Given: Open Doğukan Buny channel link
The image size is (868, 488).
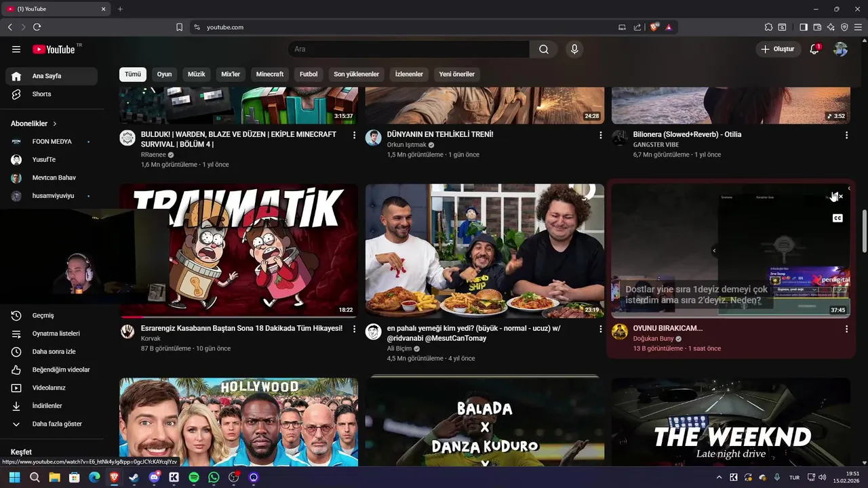Looking at the screenshot, I should click(653, 339).
